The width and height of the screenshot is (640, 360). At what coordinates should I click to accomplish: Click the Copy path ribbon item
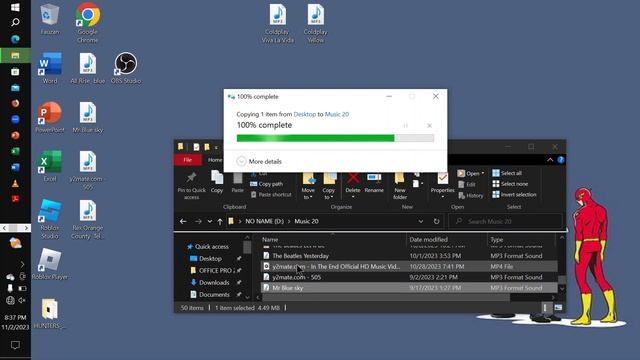[266, 184]
